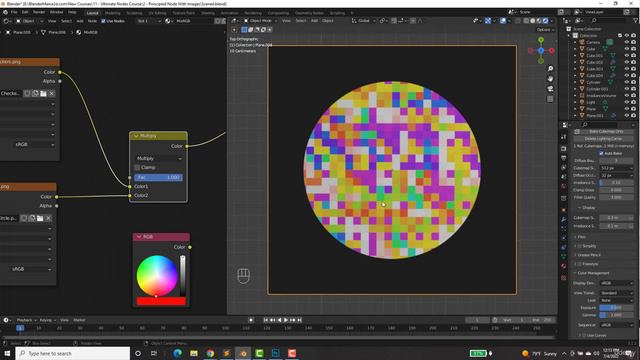Open the File menu
Screen dimensions: 640x360
pyautogui.click(x=14, y=12)
